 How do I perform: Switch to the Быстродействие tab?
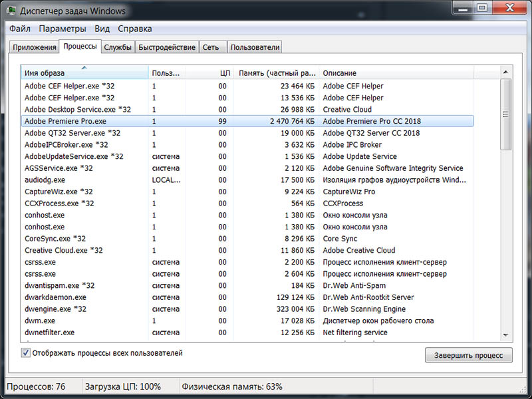point(167,47)
